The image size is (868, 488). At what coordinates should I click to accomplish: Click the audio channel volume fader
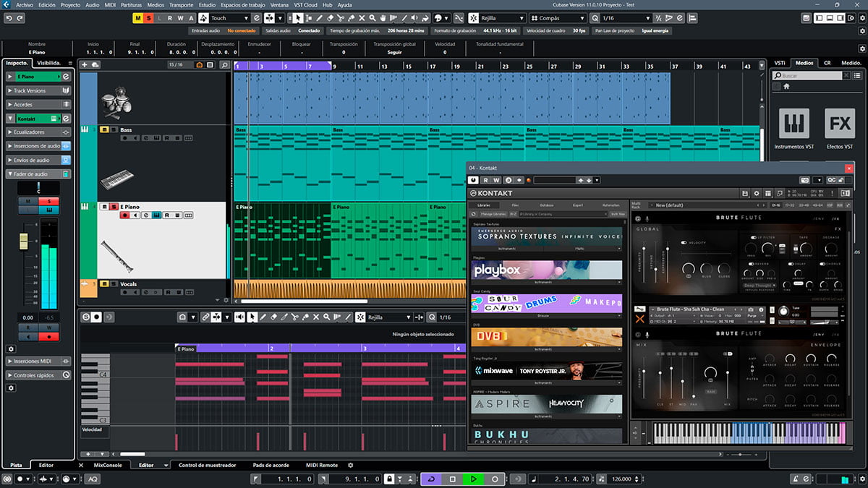coord(24,241)
